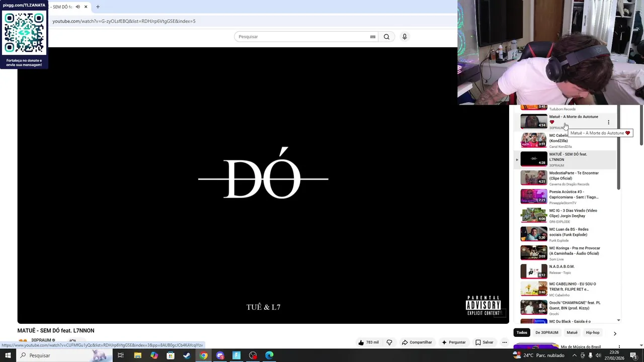Open system volume control in the tray
Image resolution: width=644 pixels, height=362 pixels.
click(x=598, y=355)
